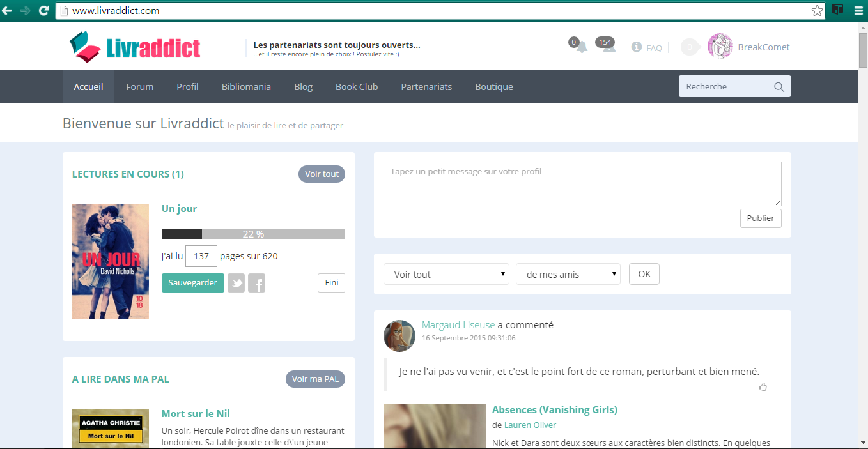Click the Livraddict logo
Screen dimensions: 868x449
point(135,47)
